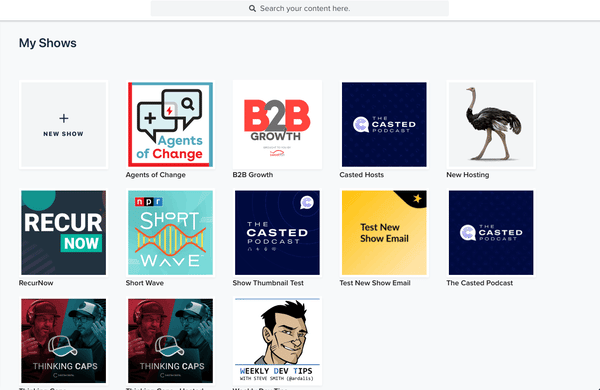Click the 'Casted Hosts' title text
This screenshot has height=390, width=600.
362,175
